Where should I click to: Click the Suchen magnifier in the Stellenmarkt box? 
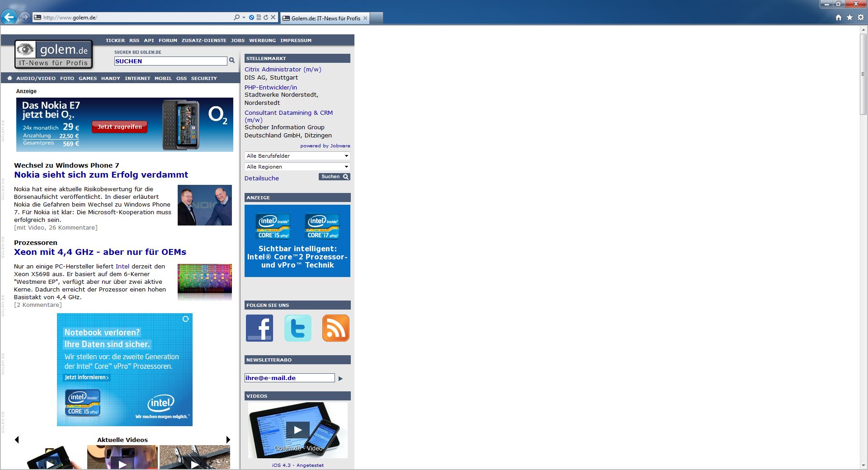coord(345,177)
